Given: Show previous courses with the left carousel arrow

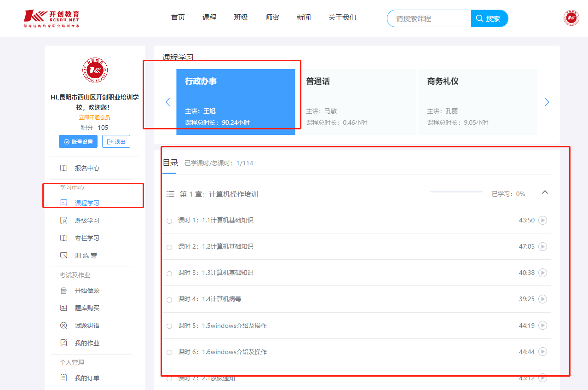Looking at the screenshot, I should pyautogui.click(x=167, y=102).
